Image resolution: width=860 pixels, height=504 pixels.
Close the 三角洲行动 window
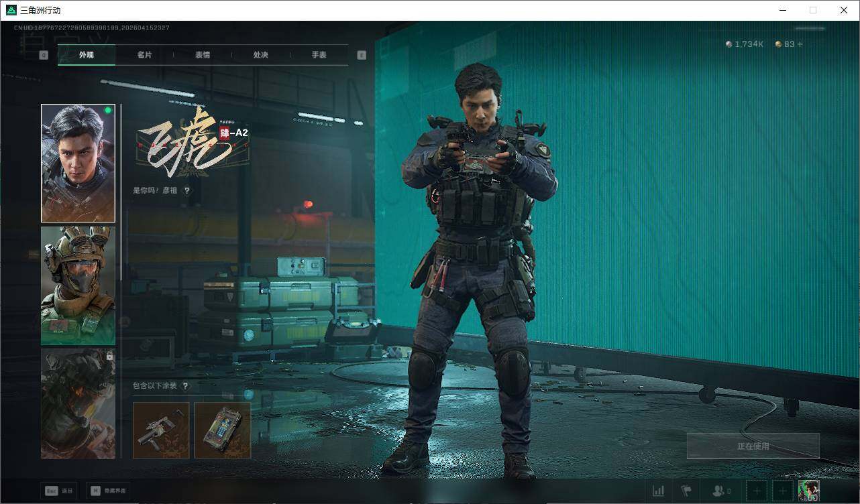click(x=844, y=10)
